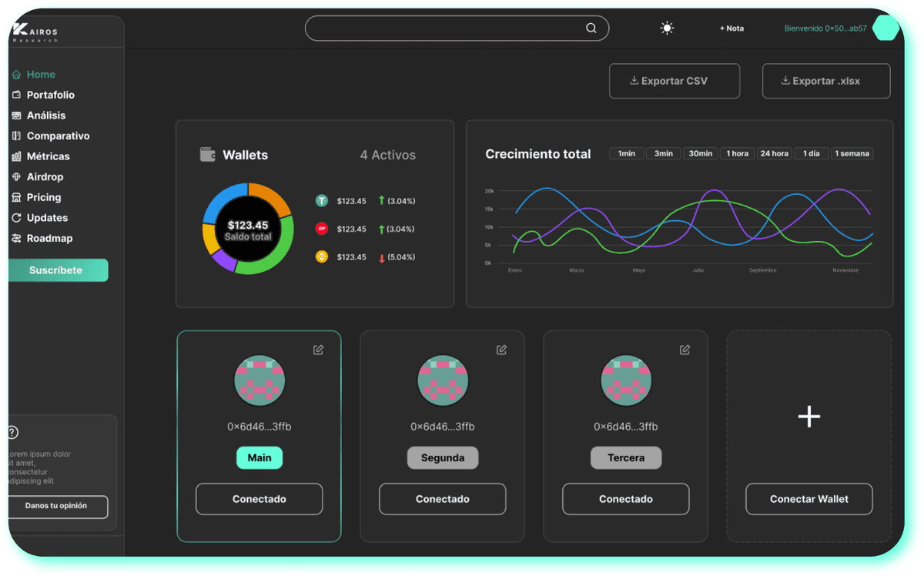Go to Métricas in the sidebar
This screenshot has height=576, width=924.
pyautogui.click(x=48, y=156)
